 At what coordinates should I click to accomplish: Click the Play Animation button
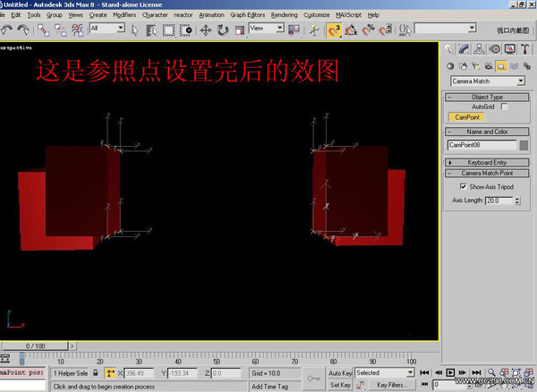coord(450,372)
